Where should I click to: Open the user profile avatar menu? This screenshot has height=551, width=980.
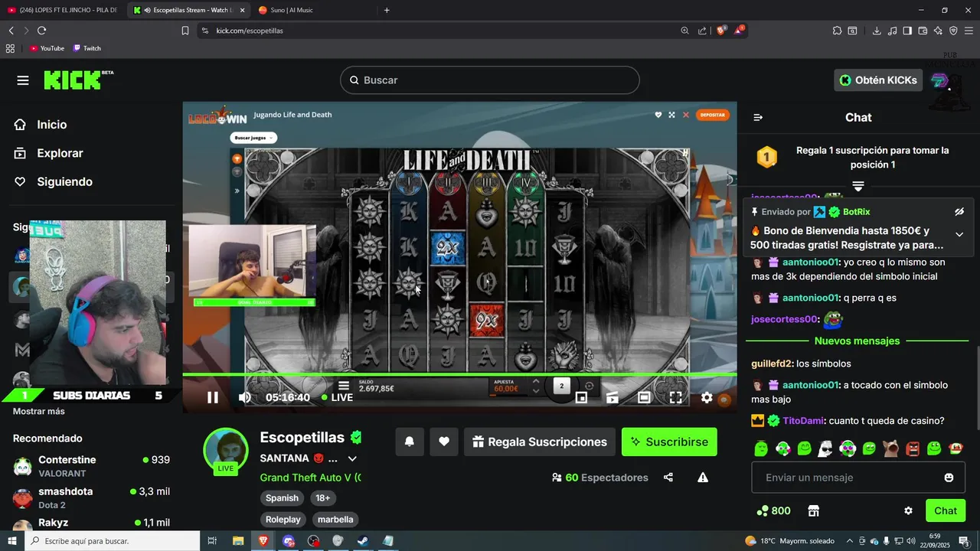940,80
